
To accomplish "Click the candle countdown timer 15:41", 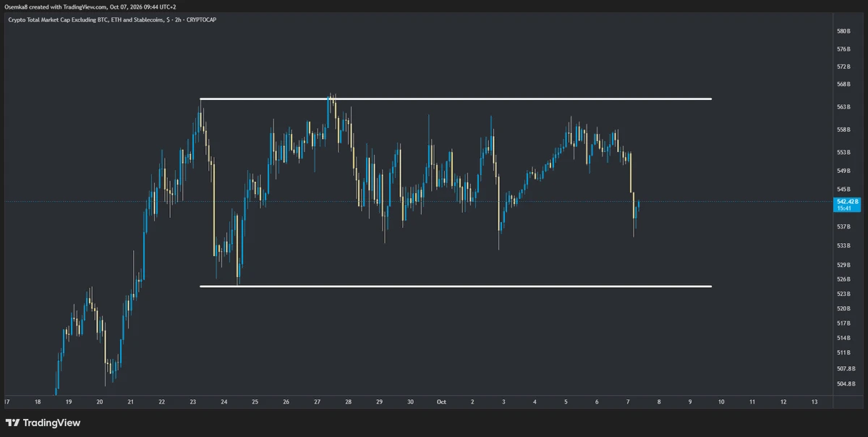I will tap(843, 208).
